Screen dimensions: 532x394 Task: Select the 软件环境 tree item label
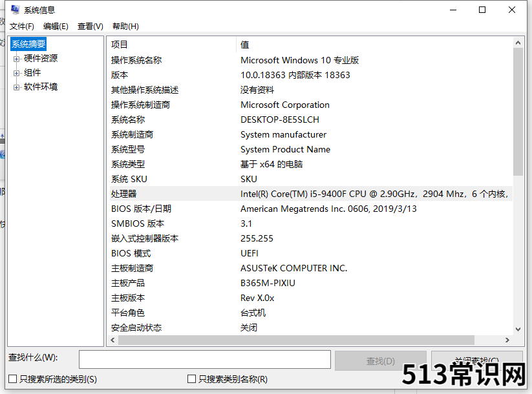pyautogui.click(x=41, y=87)
